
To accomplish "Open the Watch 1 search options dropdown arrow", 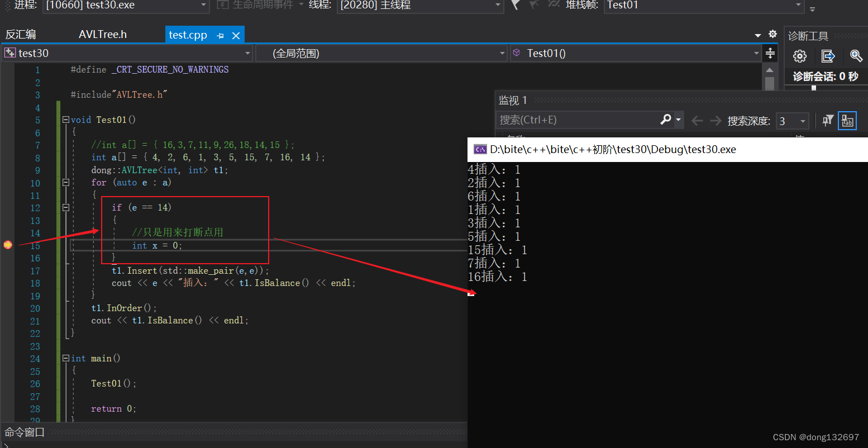I will tap(679, 120).
